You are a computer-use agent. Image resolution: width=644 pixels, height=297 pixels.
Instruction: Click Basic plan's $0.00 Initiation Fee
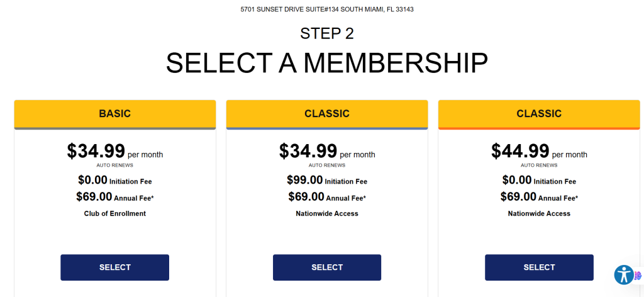pyautogui.click(x=115, y=181)
